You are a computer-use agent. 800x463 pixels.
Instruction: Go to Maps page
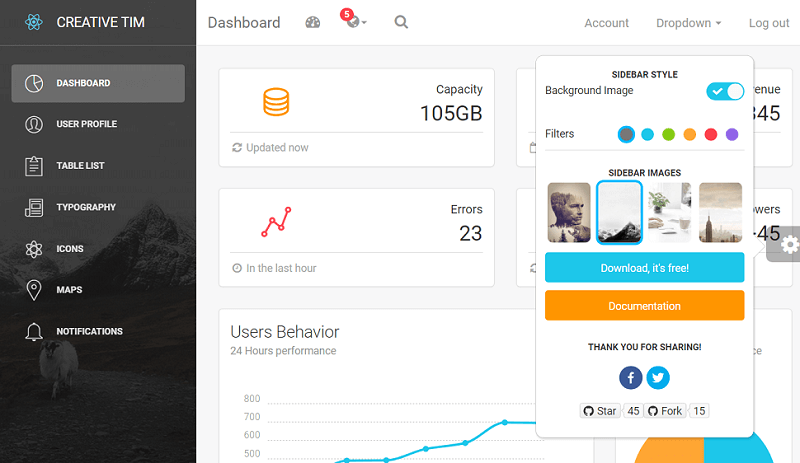(98, 290)
